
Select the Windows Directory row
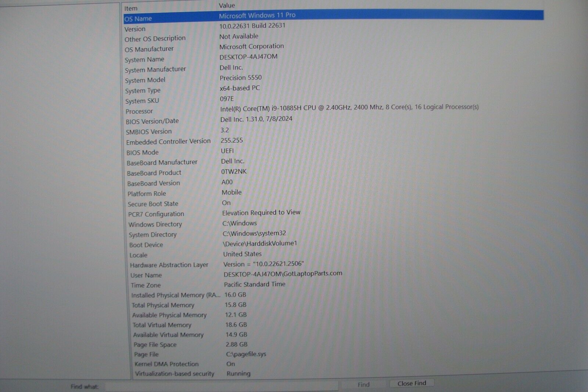point(155,224)
